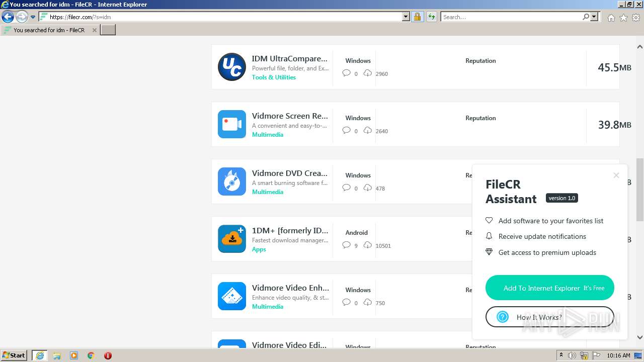Open the Apps category link under 1DM+
The image size is (644, 362).
tap(259, 249)
